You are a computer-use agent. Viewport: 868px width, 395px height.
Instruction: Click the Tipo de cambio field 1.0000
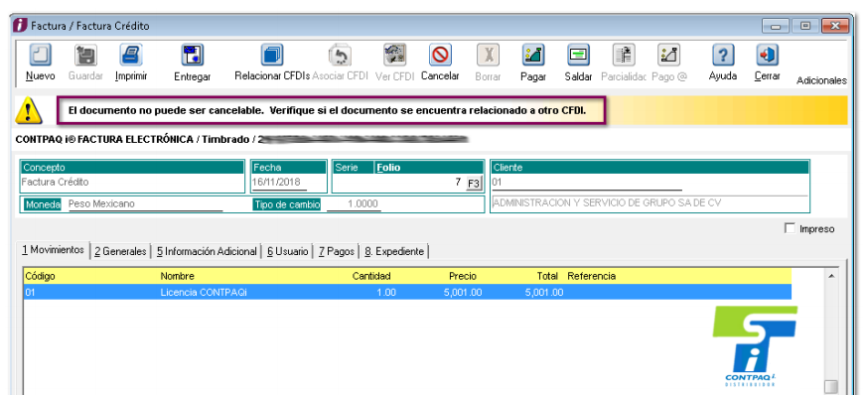354,204
